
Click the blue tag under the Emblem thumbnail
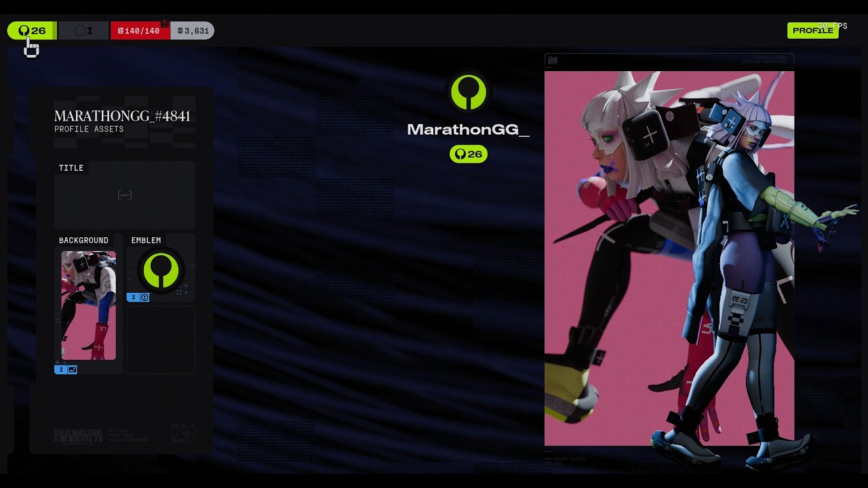click(138, 298)
